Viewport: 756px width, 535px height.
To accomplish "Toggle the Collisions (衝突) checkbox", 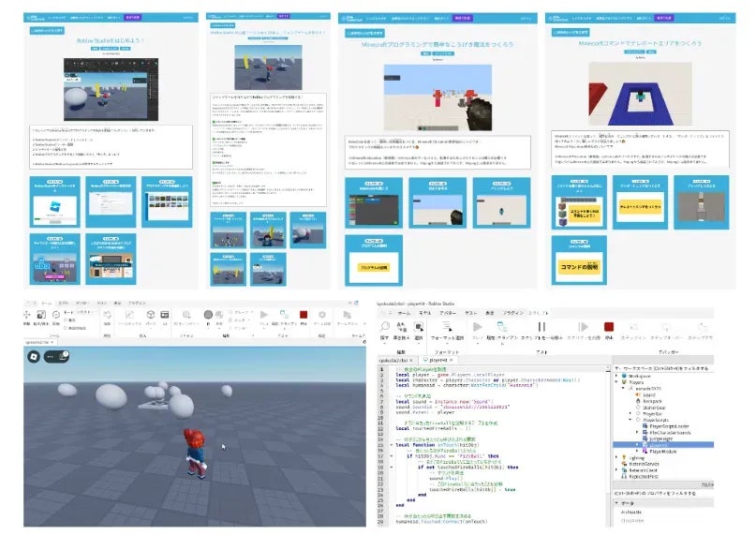I will (x=66, y=320).
